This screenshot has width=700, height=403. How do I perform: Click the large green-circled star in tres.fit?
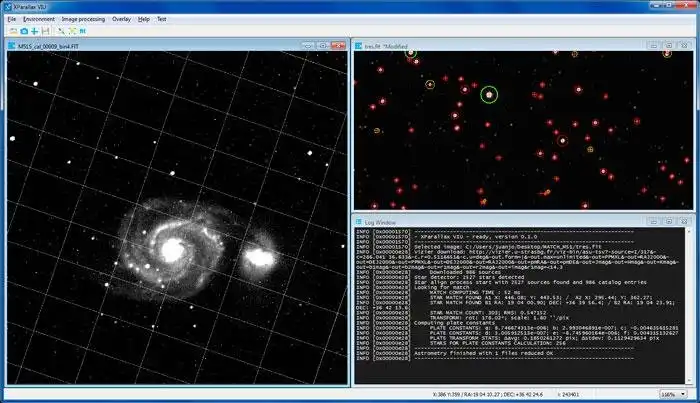[489, 95]
